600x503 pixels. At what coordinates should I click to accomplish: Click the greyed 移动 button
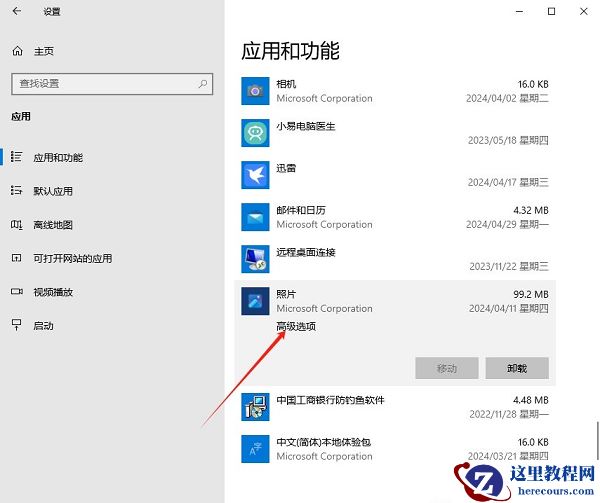pyautogui.click(x=447, y=368)
